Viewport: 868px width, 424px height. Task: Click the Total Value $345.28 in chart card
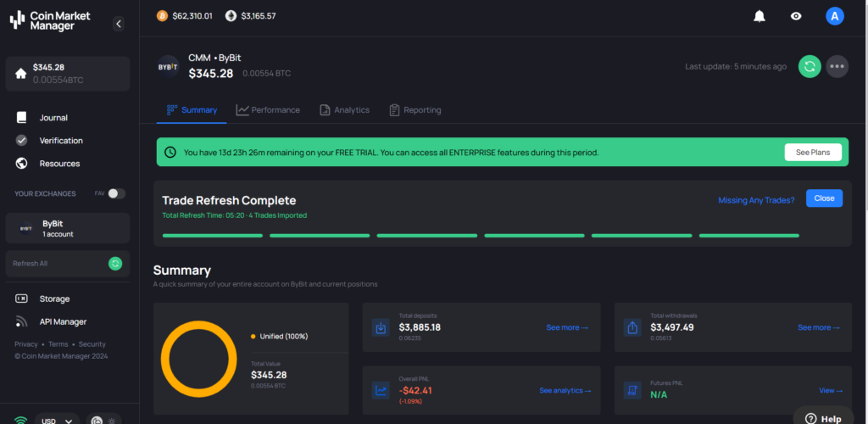(x=269, y=375)
